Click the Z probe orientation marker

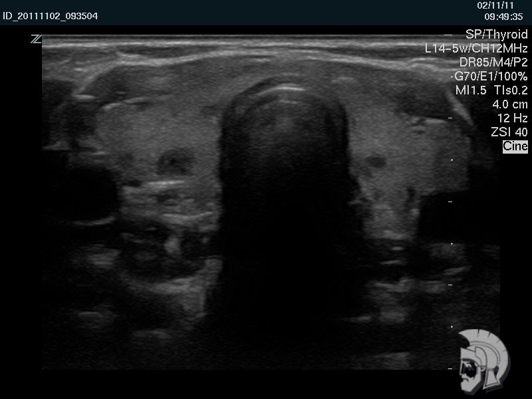tap(35, 39)
